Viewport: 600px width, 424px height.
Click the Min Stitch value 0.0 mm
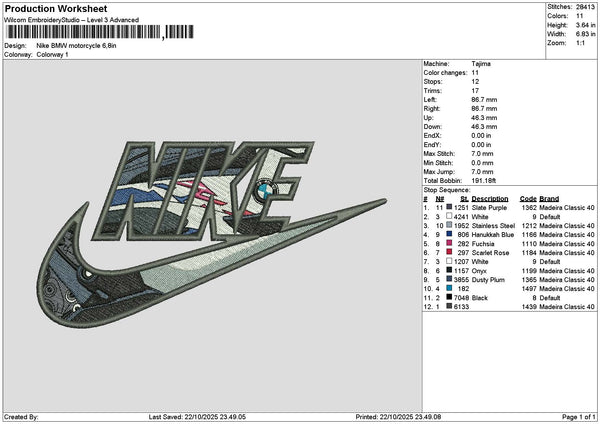click(482, 163)
